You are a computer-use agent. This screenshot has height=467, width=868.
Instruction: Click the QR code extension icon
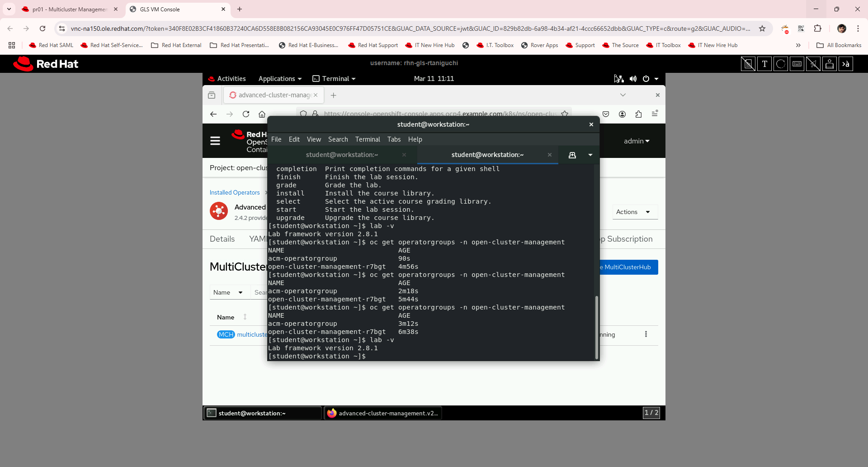tap(801, 29)
